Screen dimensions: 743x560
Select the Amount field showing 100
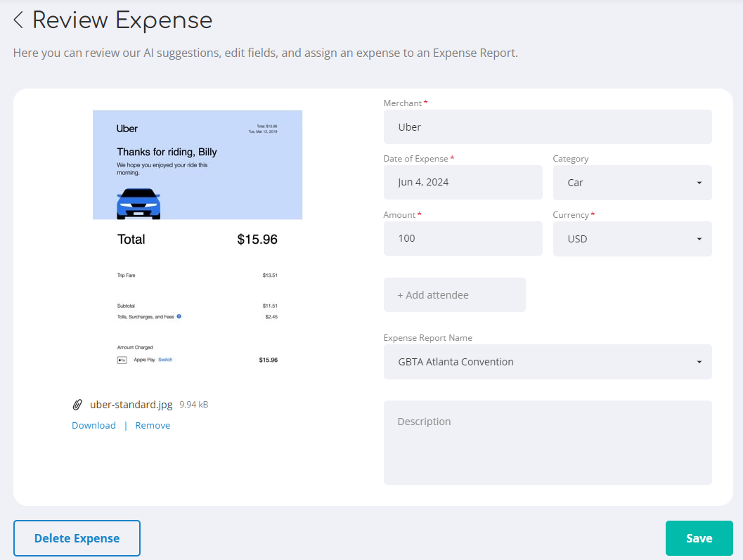click(463, 238)
